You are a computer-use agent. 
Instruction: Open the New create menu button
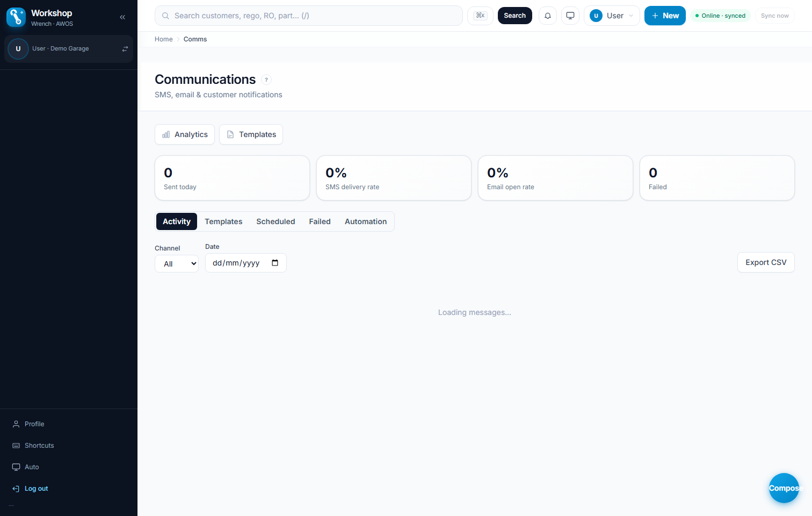click(x=665, y=16)
